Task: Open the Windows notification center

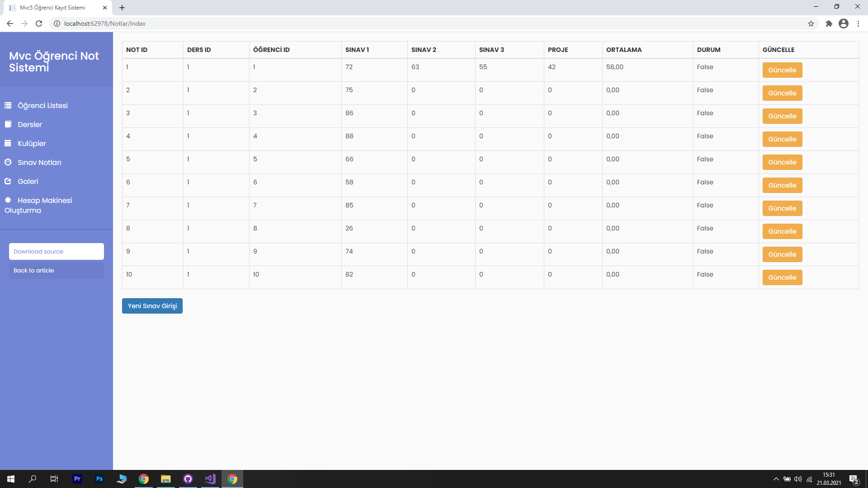Action: point(854,479)
